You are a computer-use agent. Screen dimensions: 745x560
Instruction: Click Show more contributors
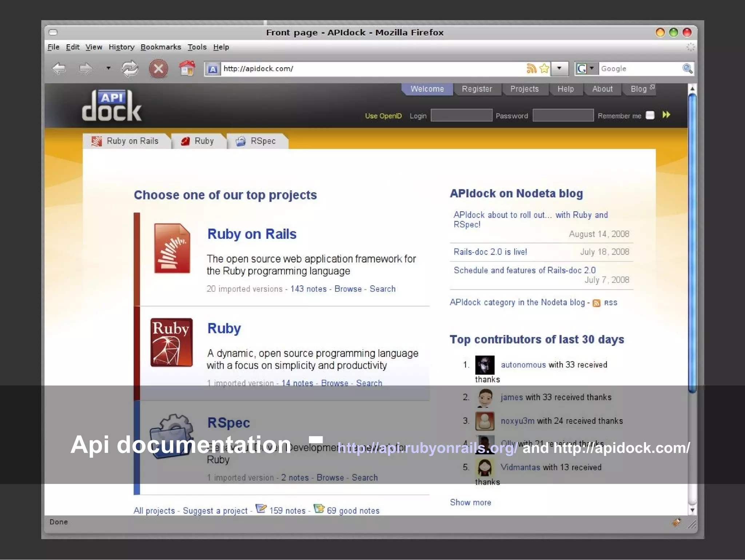coord(470,503)
